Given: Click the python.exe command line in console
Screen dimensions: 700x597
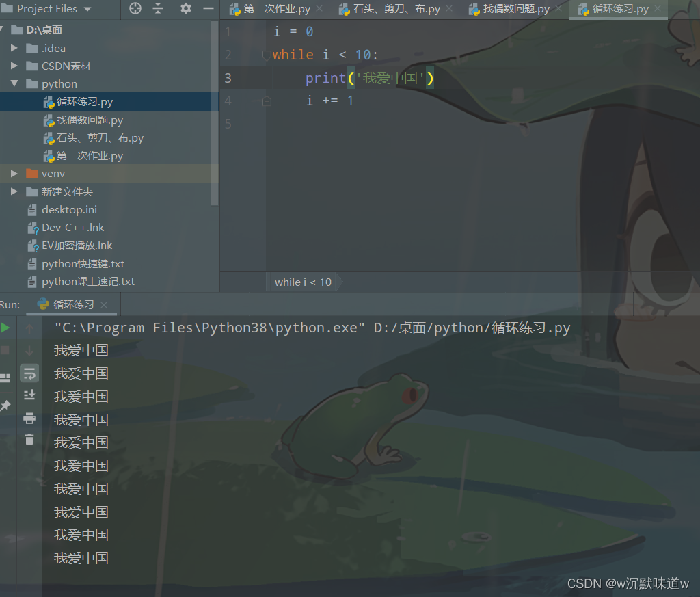Looking at the screenshot, I should [x=312, y=328].
